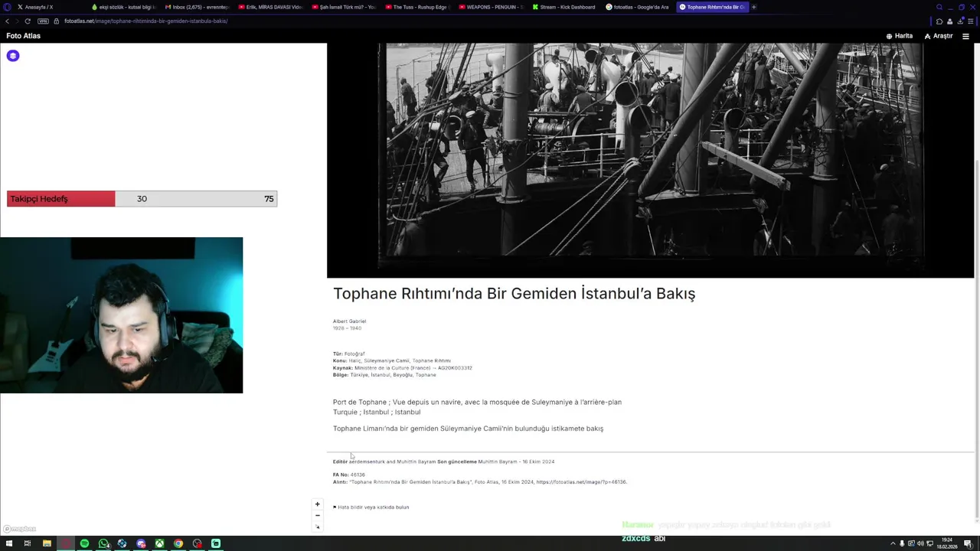Switch to the fotoatlas Google'da Ara tab
The width and height of the screenshot is (980, 551).
tap(639, 7)
